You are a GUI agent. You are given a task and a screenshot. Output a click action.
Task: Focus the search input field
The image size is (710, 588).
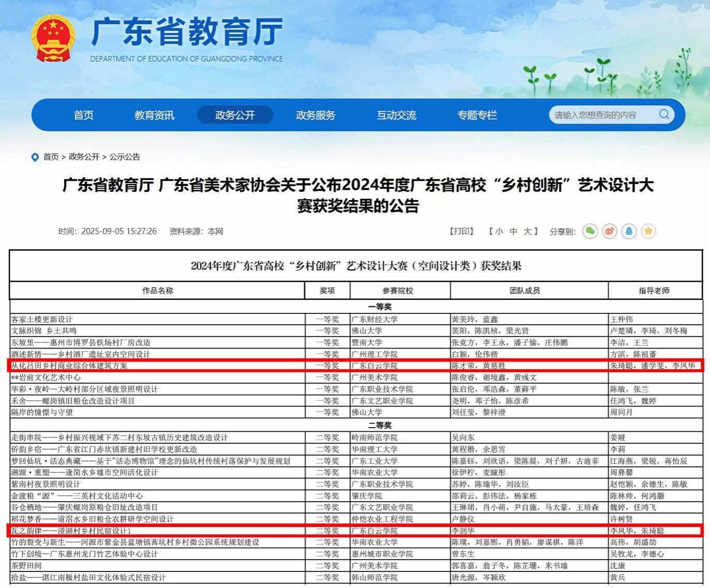click(600, 115)
